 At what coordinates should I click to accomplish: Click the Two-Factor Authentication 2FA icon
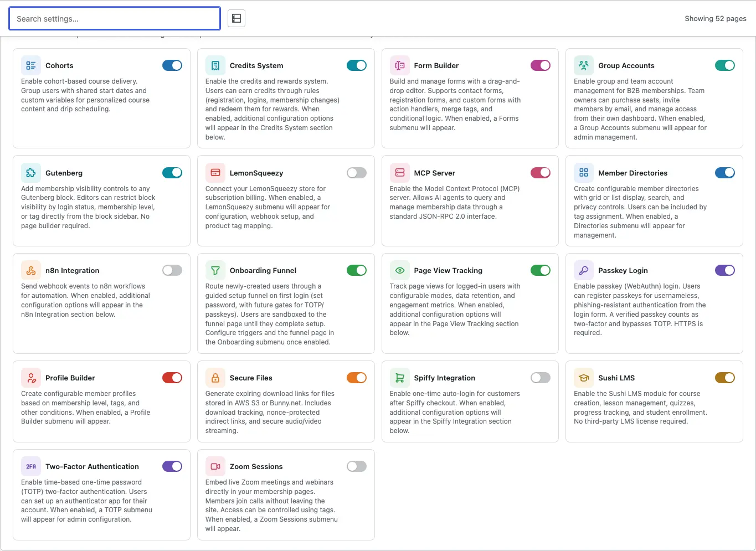coord(31,466)
